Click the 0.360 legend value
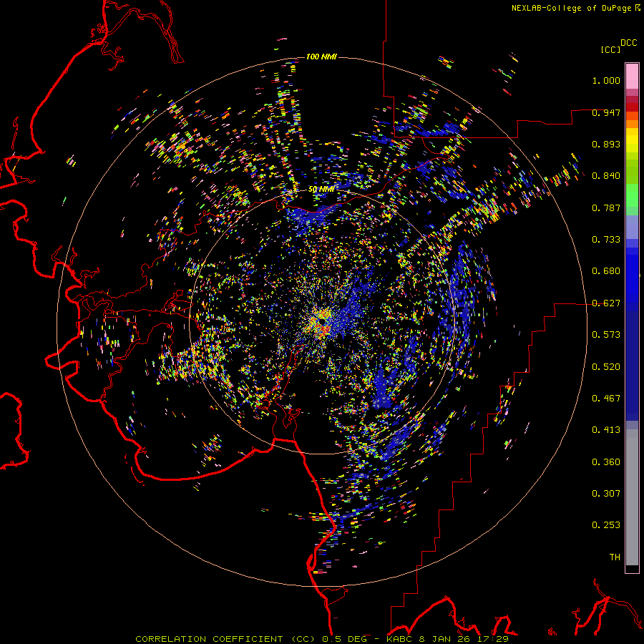 coord(606,462)
